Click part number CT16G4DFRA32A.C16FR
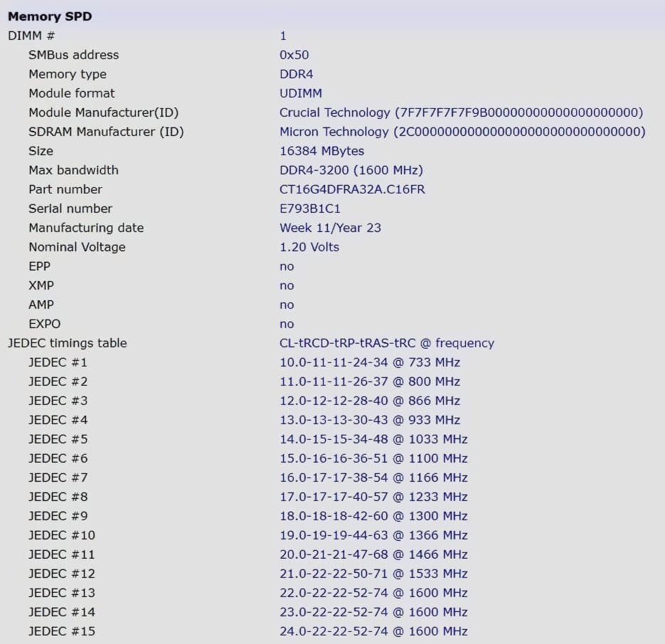Viewport: 665px width, 644px height. [352, 189]
